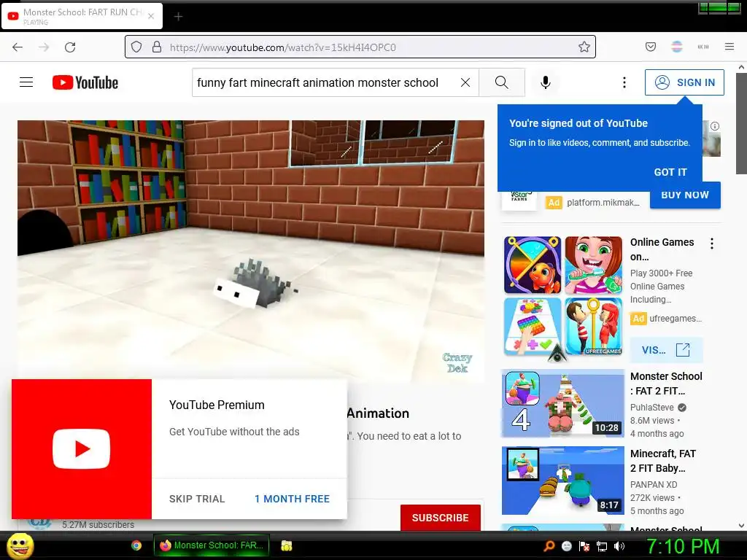
Task: Click the YouTube Premium logo image
Action: [x=82, y=449]
